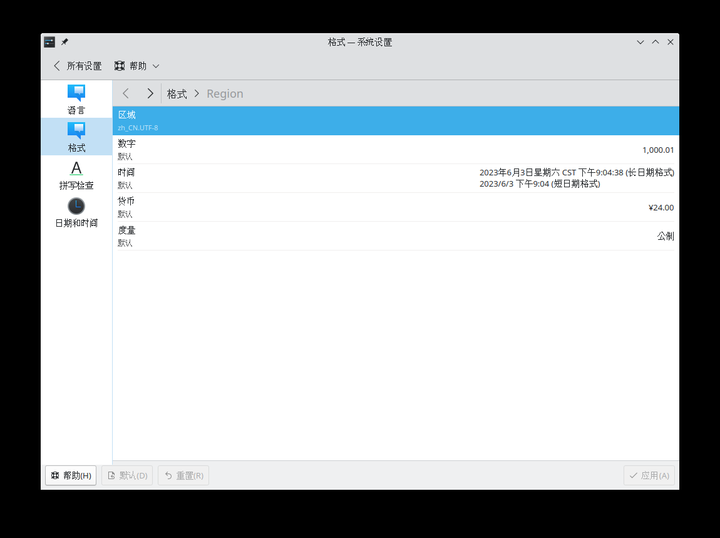Click the 公制 metric value
The width and height of the screenshot is (720, 538).
coord(665,236)
